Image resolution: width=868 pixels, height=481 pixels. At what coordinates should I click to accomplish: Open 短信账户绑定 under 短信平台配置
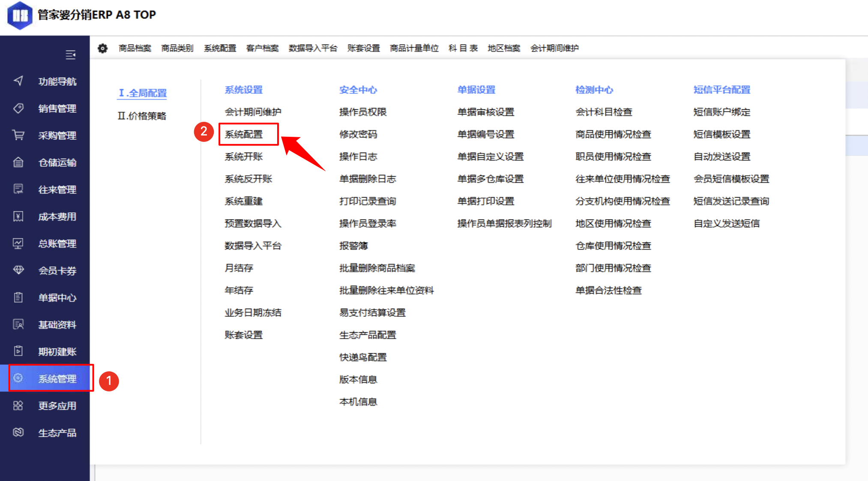(x=722, y=112)
